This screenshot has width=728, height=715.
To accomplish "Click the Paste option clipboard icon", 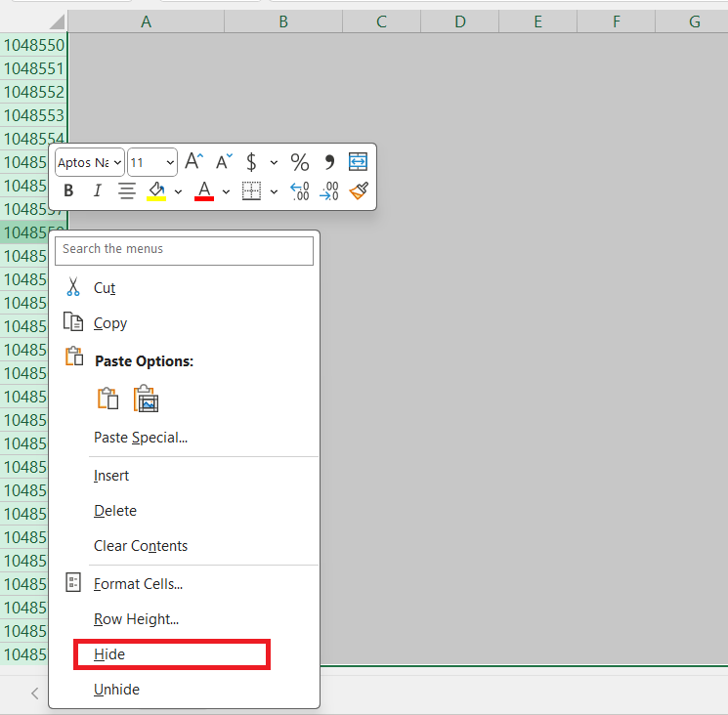I will click(x=107, y=399).
